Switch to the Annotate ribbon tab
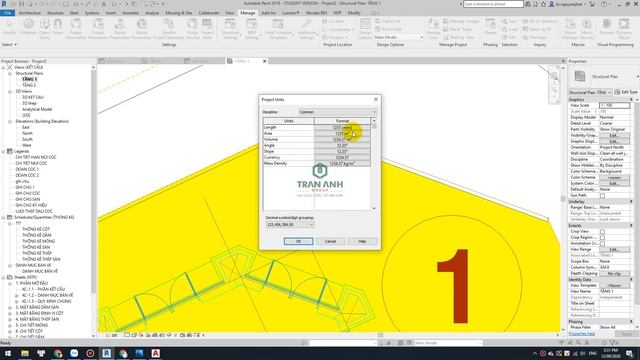 click(x=130, y=13)
